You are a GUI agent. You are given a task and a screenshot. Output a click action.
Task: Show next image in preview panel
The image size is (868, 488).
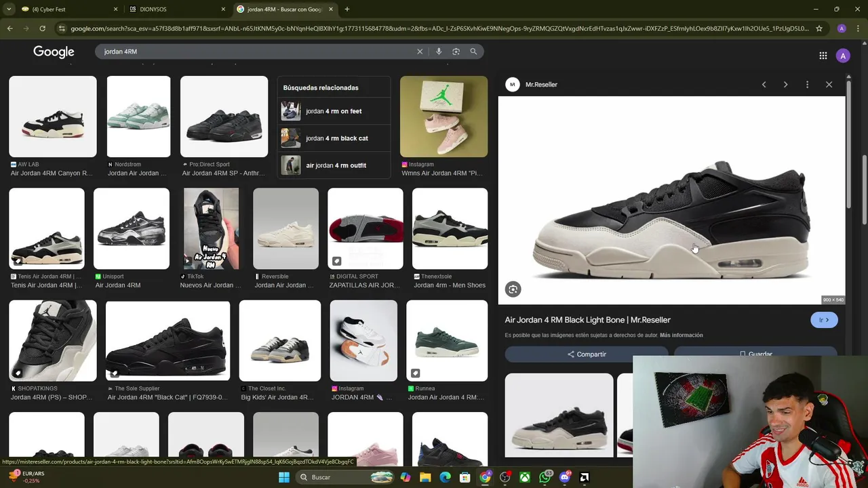pyautogui.click(x=785, y=85)
